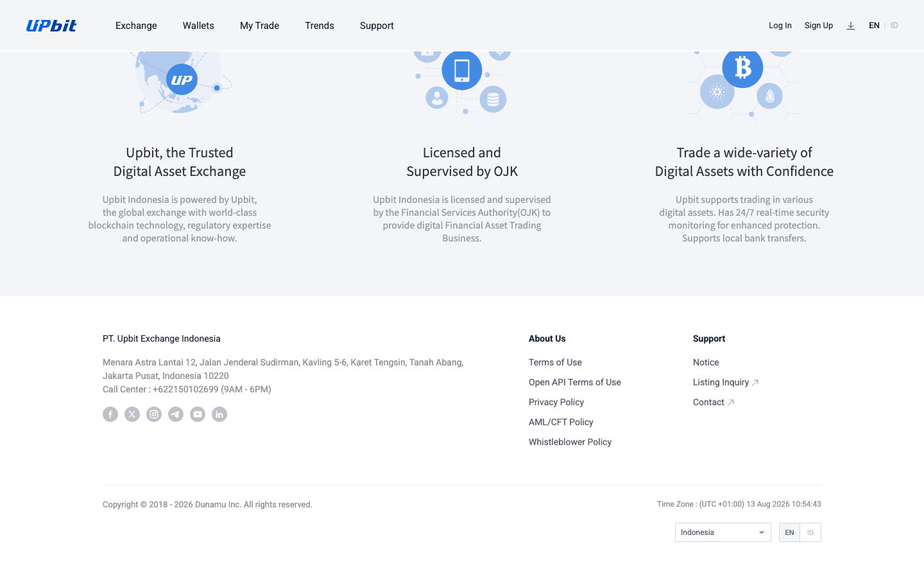Open Privacy Policy link
The image size is (924, 578).
pos(556,402)
